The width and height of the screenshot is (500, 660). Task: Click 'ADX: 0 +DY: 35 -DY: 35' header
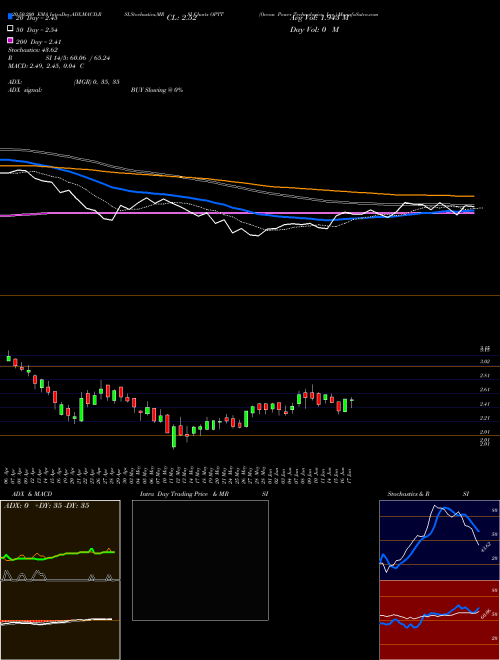click(46, 506)
